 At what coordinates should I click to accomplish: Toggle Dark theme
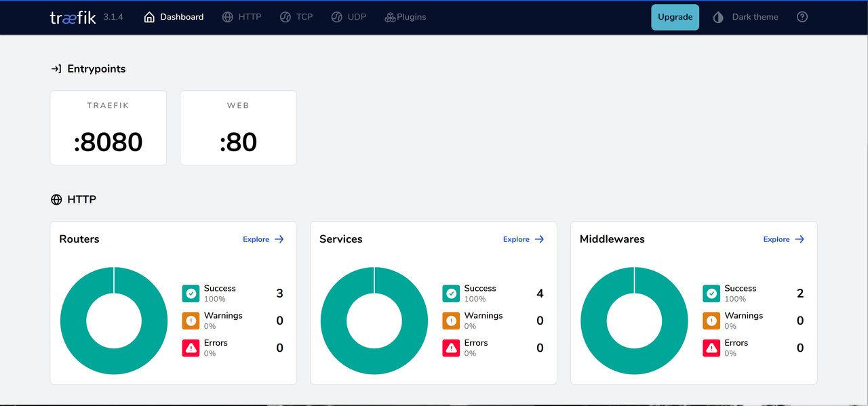[746, 17]
